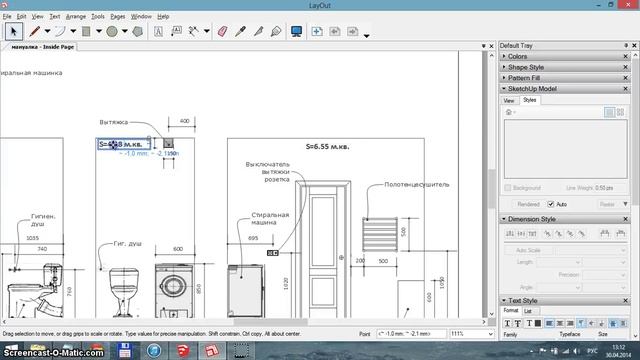Toggle center text alignment
This screenshot has height=360, width=640.
click(560, 323)
